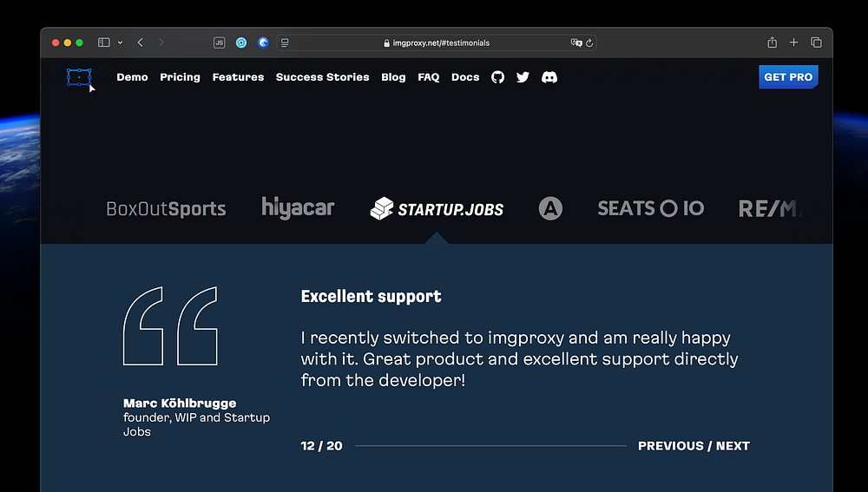868x492 pixels.
Task: Select the STARTUP.JOBS logo testimonial
Action: click(437, 208)
